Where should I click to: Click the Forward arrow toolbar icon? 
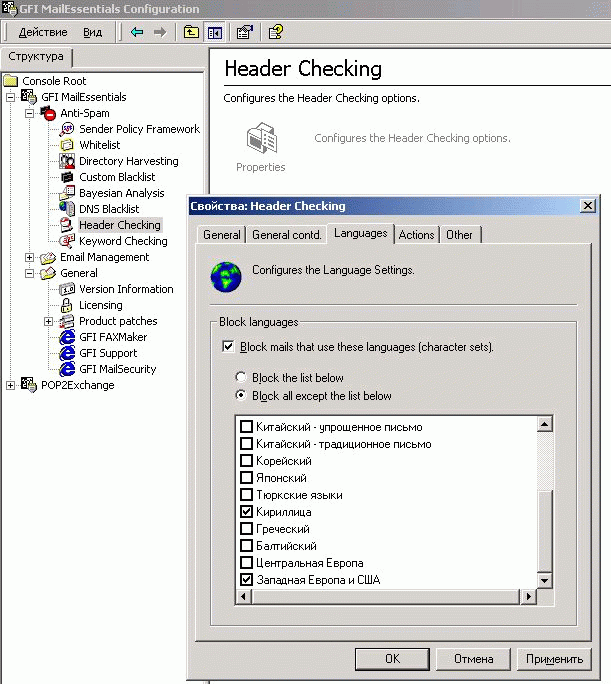(x=160, y=32)
